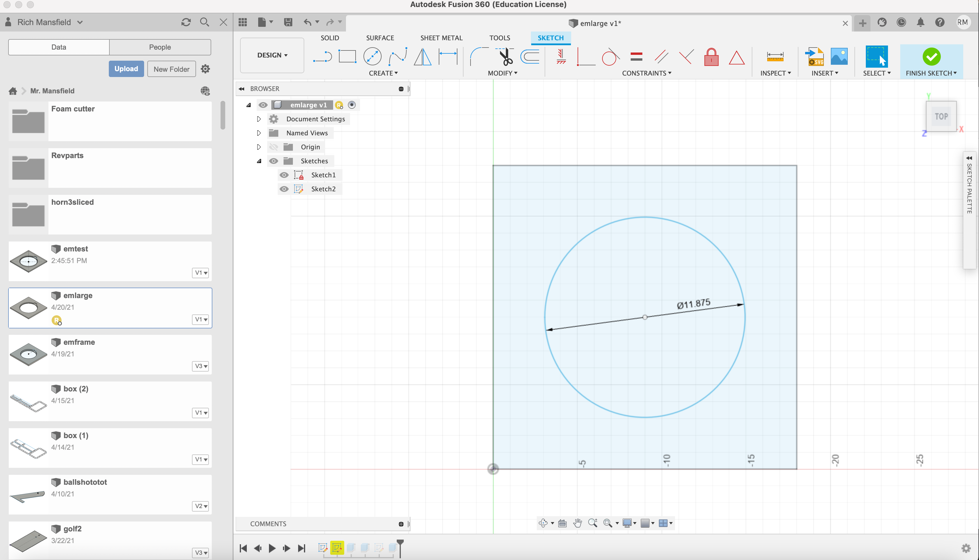Open the job status clock icon

[x=901, y=22]
